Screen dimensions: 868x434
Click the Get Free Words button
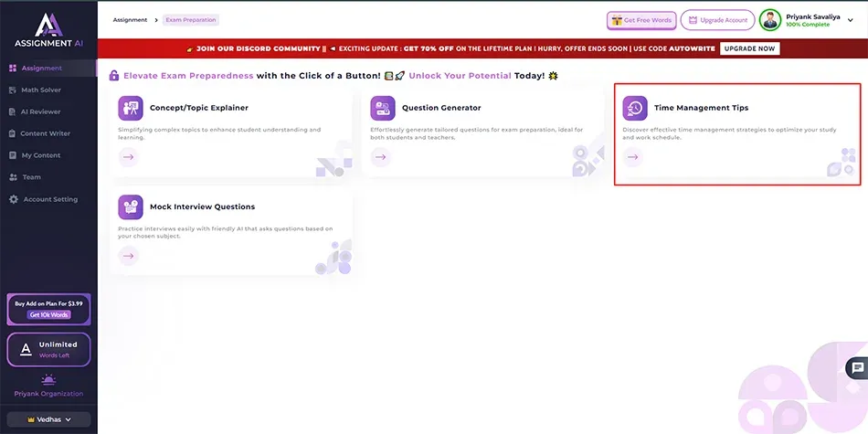click(641, 20)
